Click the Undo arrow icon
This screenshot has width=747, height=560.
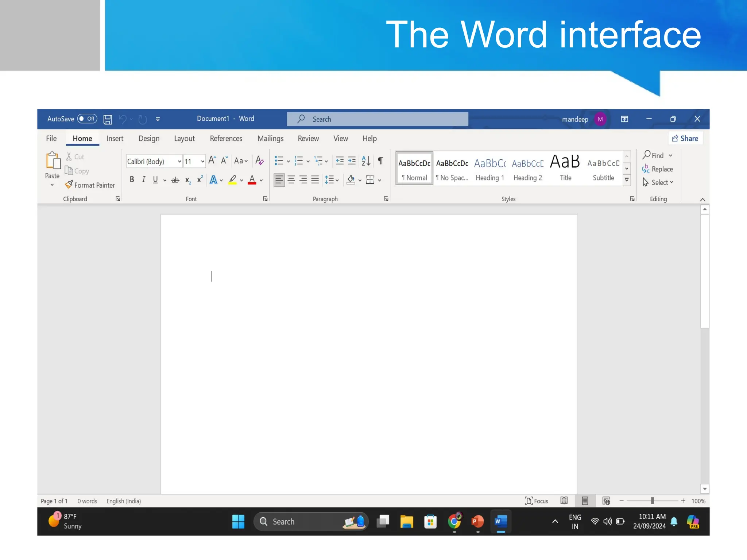pyautogui.click(x=123, y=119)
